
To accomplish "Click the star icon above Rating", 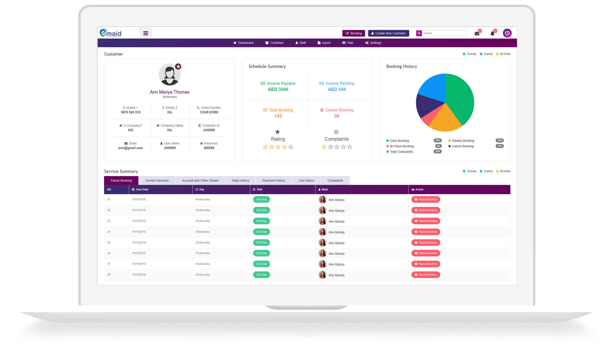I will point(278,132).
